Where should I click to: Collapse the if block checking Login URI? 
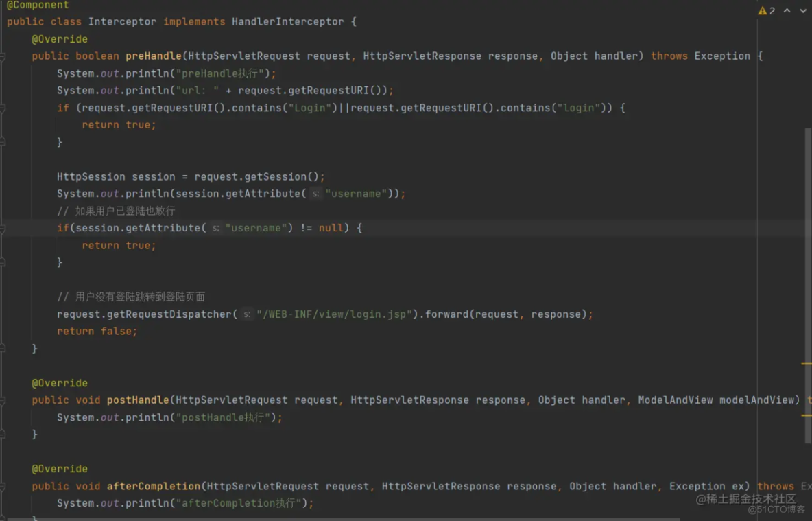click(2, 108)
